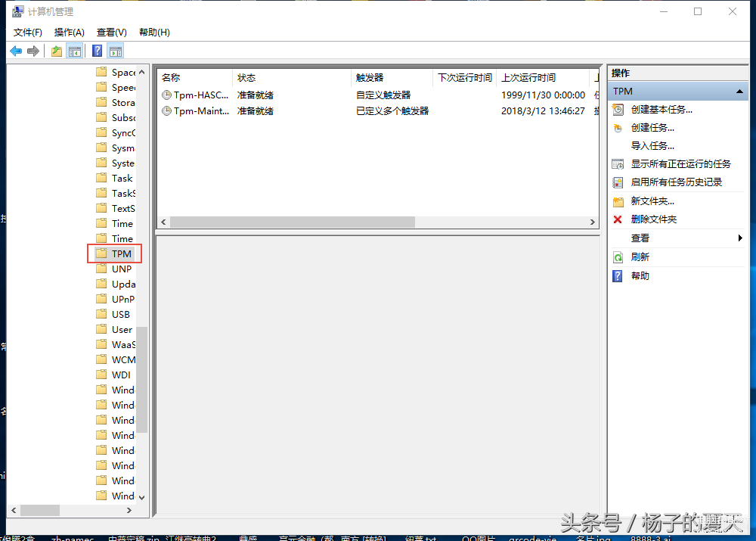
Task: Click 导入任务... in actions pane
Action: 652,146
